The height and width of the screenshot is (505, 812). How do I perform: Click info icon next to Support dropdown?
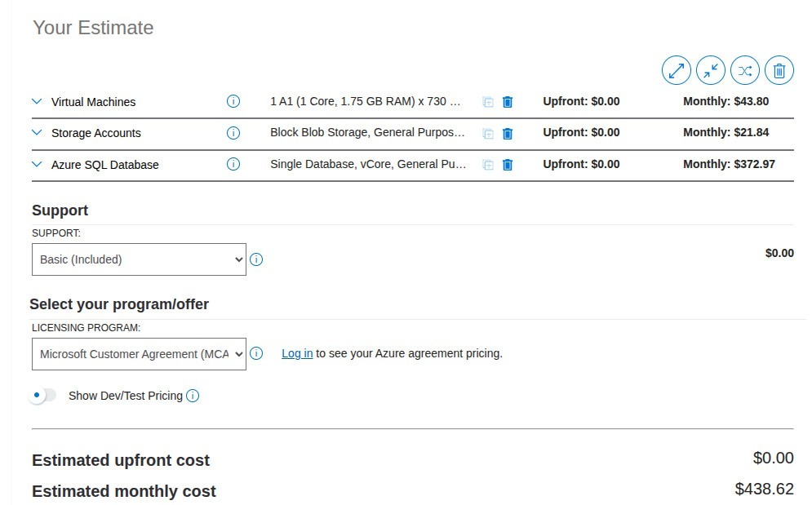pyautogui.click(x=256, y=259)
